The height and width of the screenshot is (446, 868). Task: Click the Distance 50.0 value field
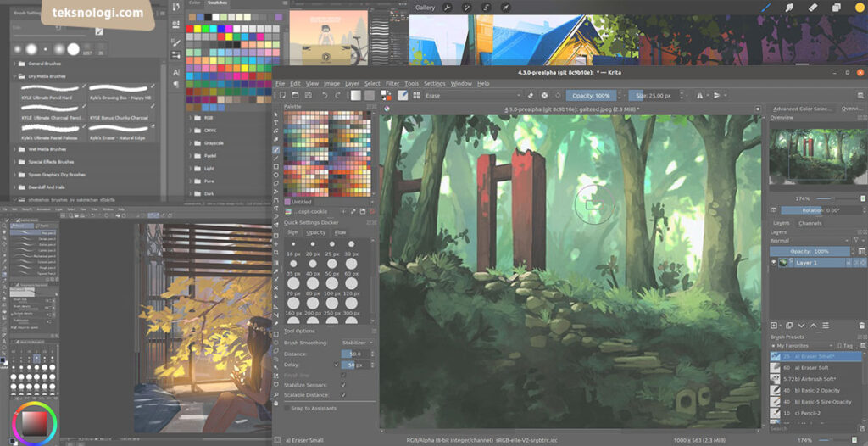[355, 354]
